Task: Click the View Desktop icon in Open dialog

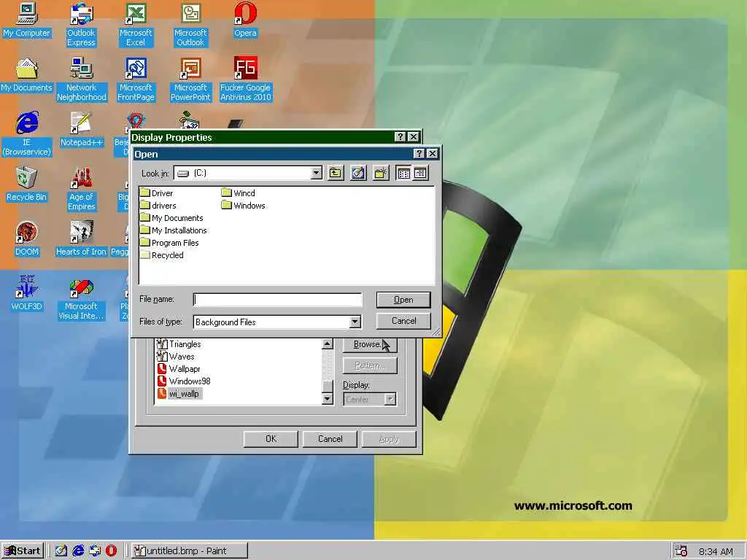Action: 357,173
